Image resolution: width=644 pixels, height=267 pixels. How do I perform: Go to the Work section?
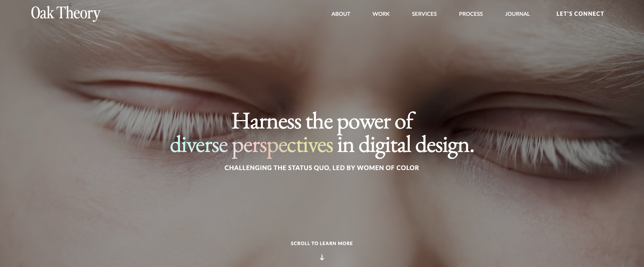381,14
